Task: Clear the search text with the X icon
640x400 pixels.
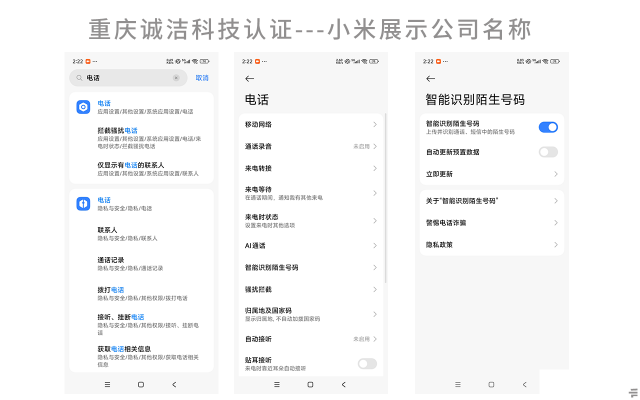Action: [176, 77]
